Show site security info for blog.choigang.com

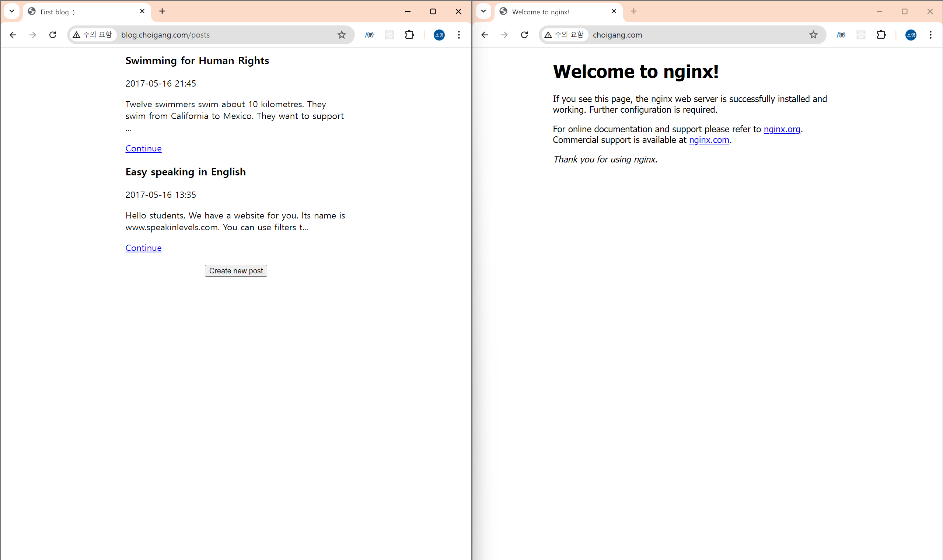pos(93,35)
